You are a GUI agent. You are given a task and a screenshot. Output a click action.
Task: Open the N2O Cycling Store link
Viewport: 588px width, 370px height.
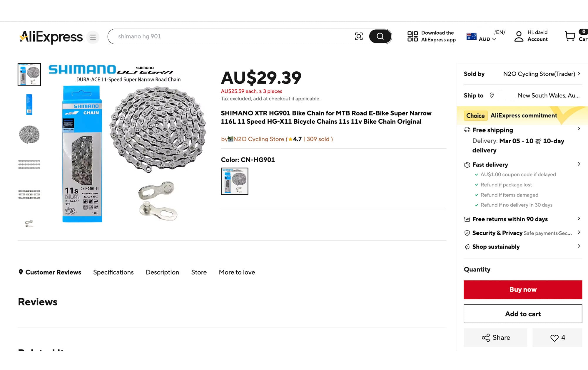259,139
